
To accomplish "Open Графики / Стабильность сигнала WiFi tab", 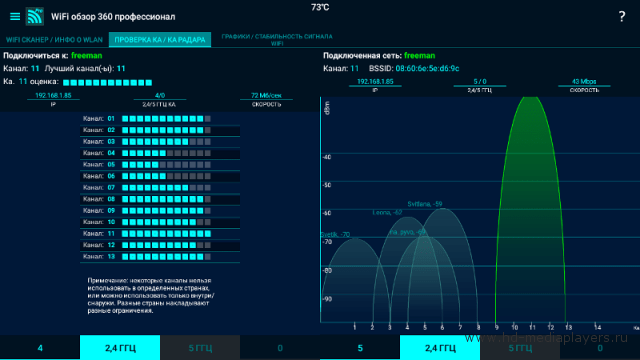I will tap(277, 40).
